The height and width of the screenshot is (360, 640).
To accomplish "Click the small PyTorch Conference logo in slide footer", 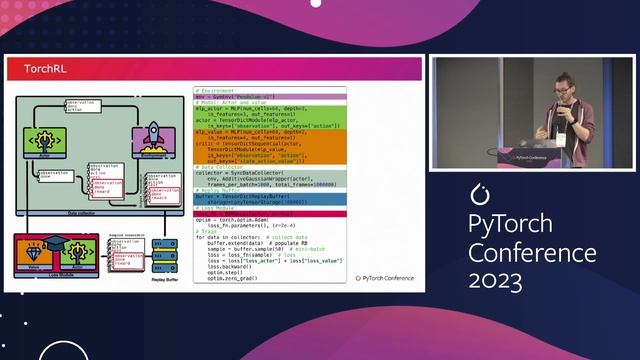I will point(385,278).
